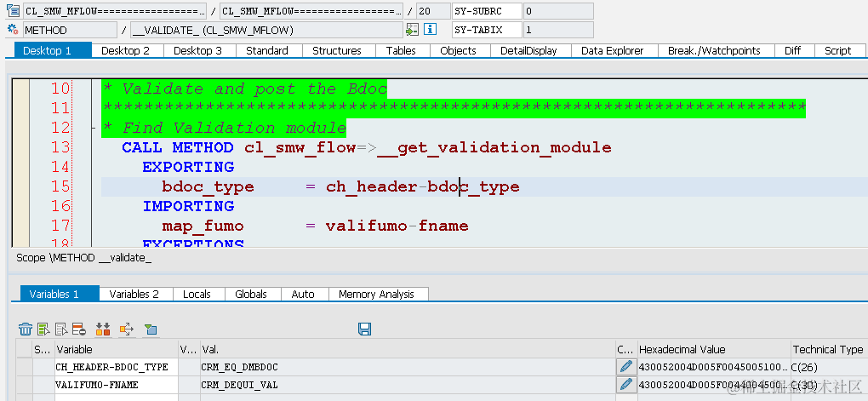Click the VALIFUMO-FNAME variable cell
Viewport: 868px width, 401px height.
(x=117, y=384)
